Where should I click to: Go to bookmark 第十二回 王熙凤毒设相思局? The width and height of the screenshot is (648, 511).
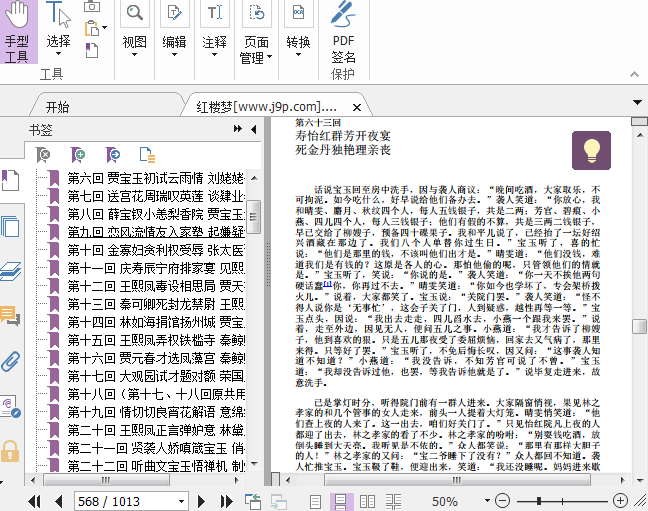(156, 286)
